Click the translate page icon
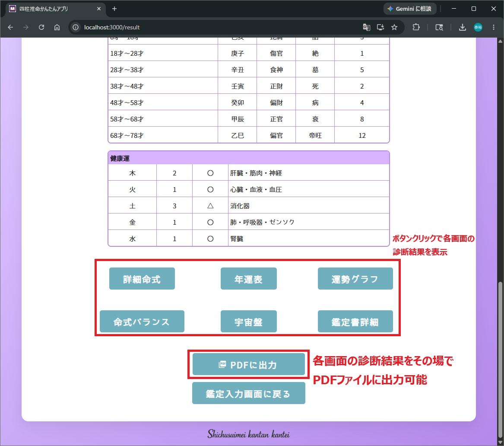Viewport: 504px width, 446px height. tap(366, 27)
